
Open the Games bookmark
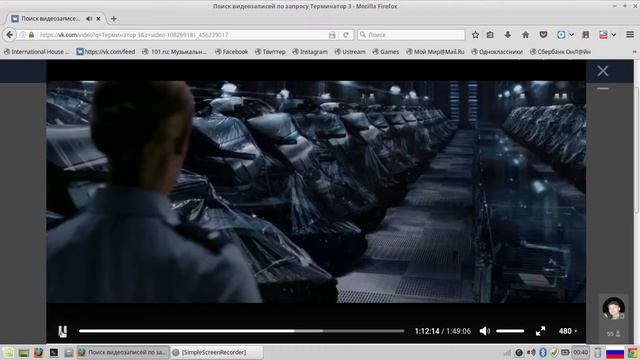pyautogui.click(x=386, y=52)
